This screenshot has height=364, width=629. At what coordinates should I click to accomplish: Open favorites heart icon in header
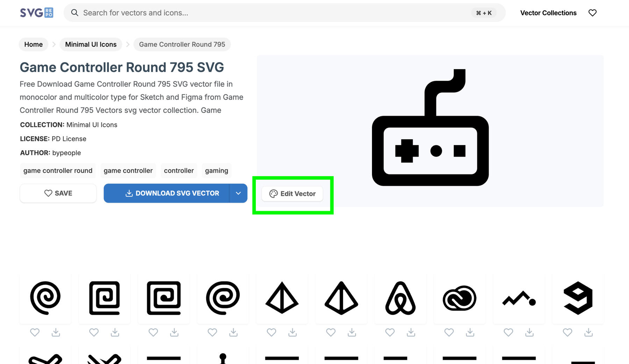pos(592,13)
